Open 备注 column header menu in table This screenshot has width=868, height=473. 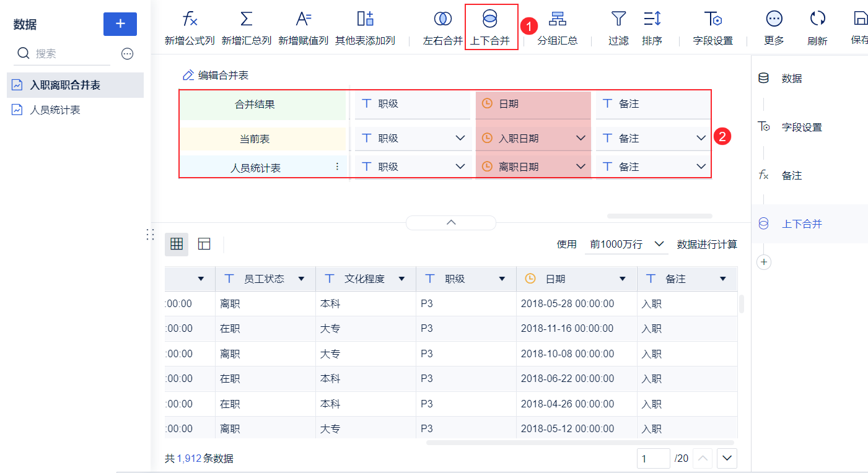pos(723,279)
